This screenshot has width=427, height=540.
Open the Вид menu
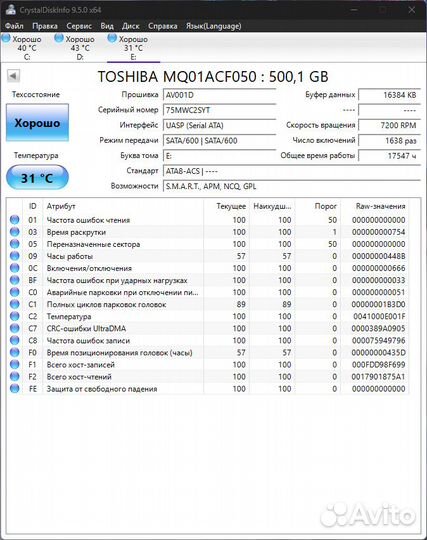coord(107,26)
